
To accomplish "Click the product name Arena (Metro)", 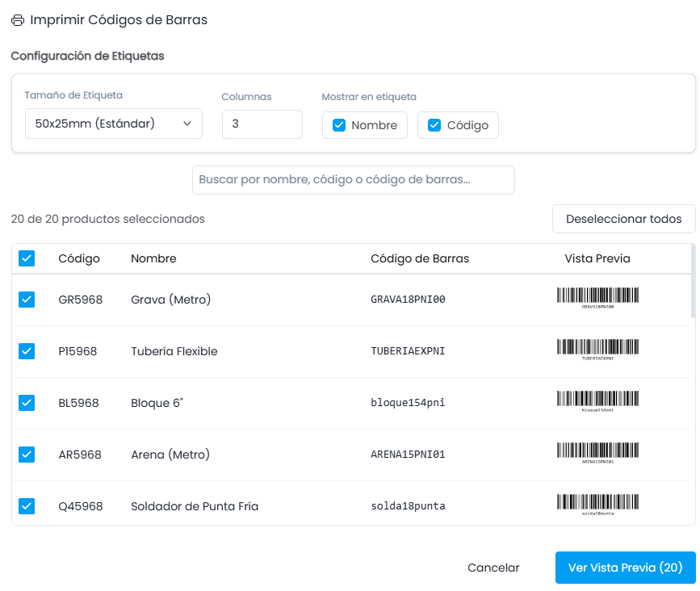I will pyautogui.click(x=170, y=455).
